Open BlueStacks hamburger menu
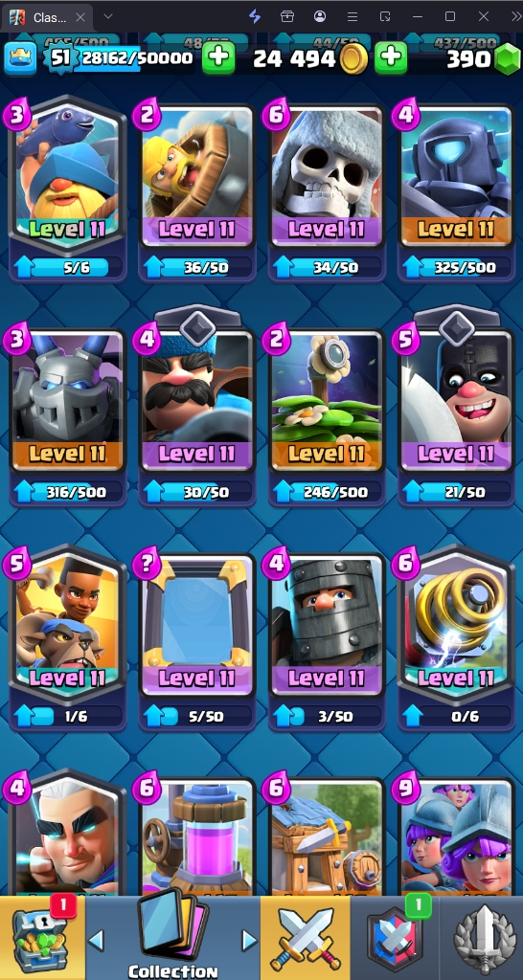Screen dimensions: 523x980 coord(352,17)
